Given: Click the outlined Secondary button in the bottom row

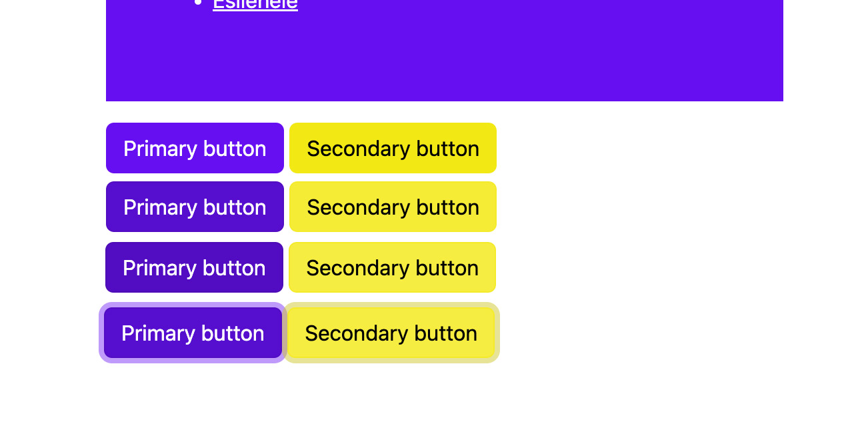Looking at the screenshot, I should [391, 333].
